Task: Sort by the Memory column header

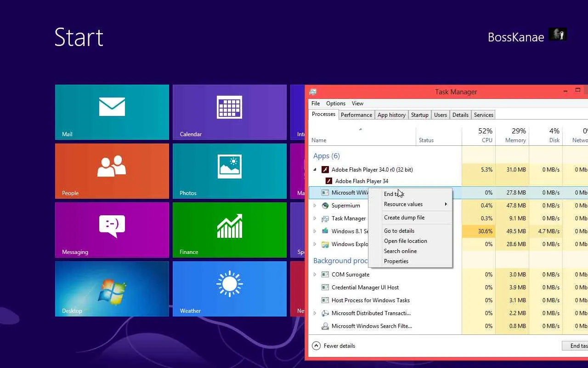Action: click(513, 136)
